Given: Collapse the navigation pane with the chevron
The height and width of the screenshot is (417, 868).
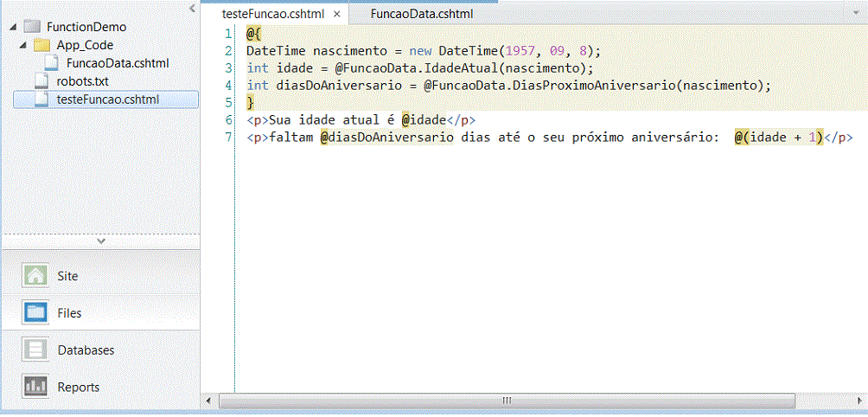Looking at the screenshot, I should (192, 9).
